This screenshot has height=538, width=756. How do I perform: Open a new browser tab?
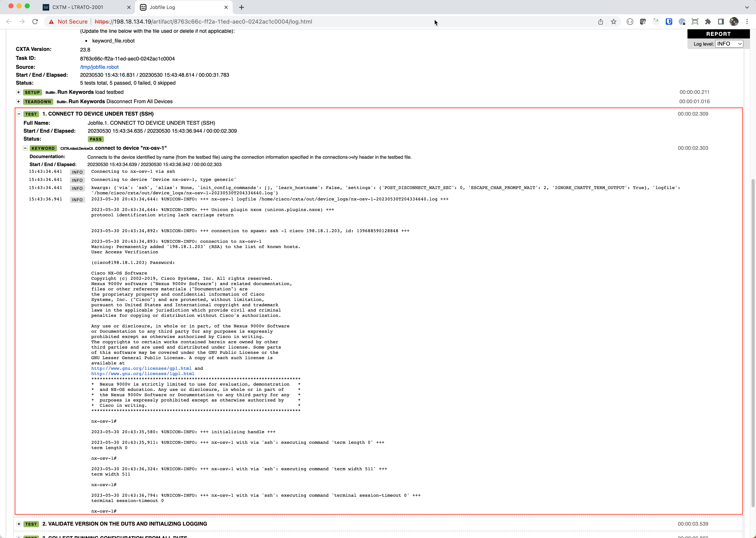point(242,7)
